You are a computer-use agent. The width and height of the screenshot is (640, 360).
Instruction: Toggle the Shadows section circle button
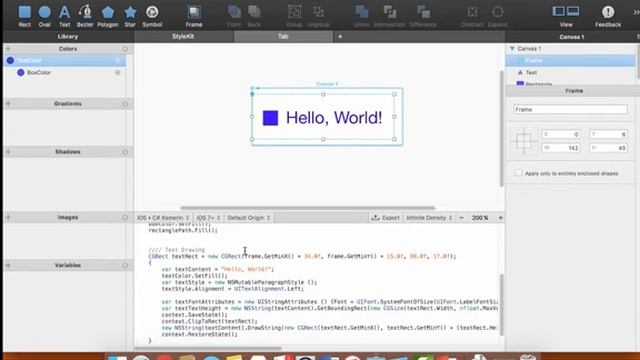point(125,152)
